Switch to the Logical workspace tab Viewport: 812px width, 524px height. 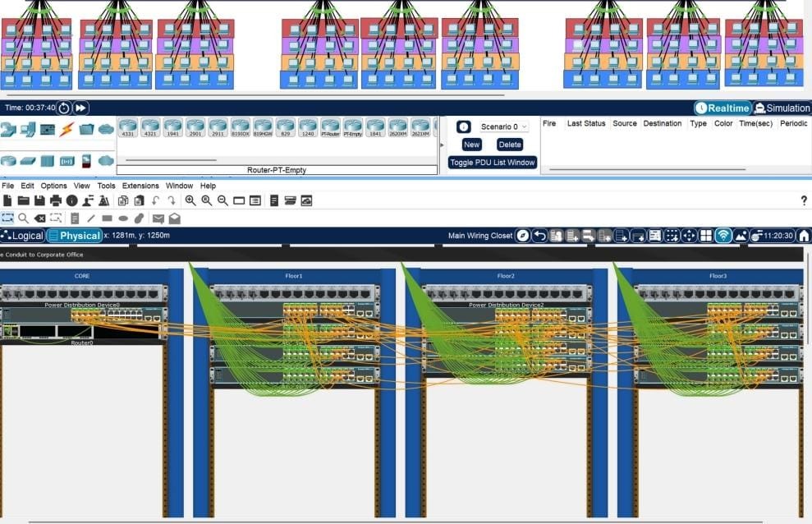[22, 236]
